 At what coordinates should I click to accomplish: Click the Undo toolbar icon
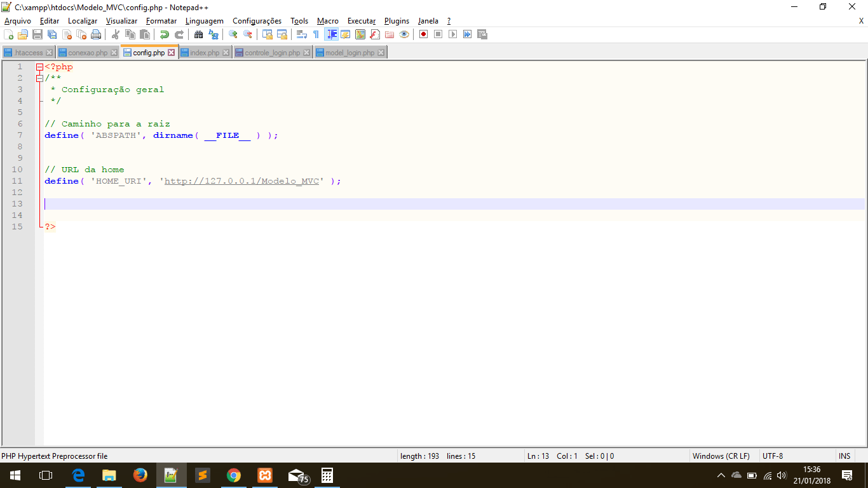click(164, 34)
